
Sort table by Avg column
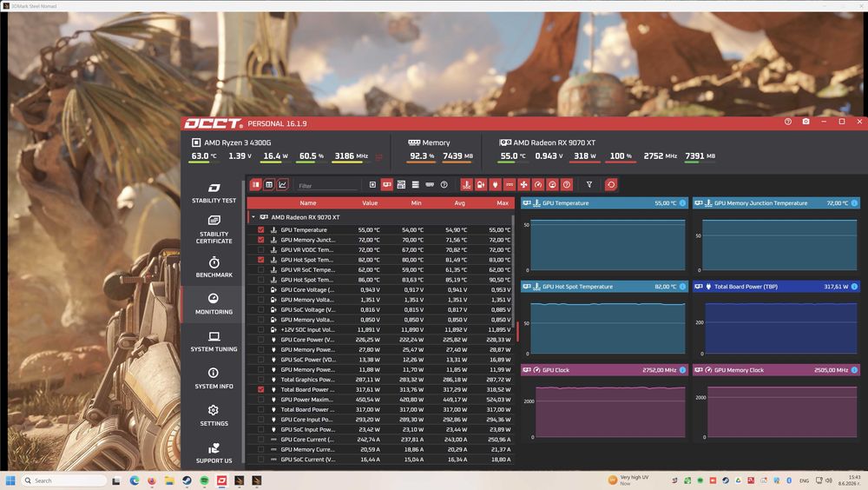tap(459, 203)
